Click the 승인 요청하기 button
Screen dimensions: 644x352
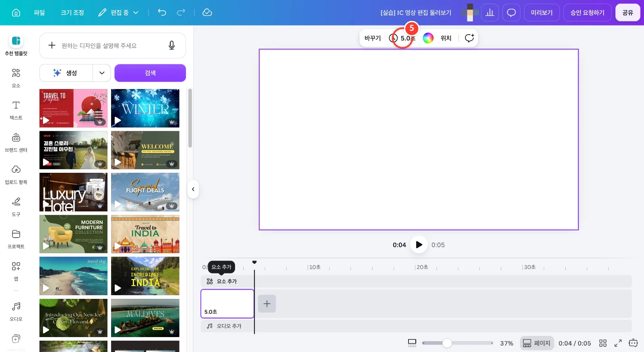click(587, 12)
